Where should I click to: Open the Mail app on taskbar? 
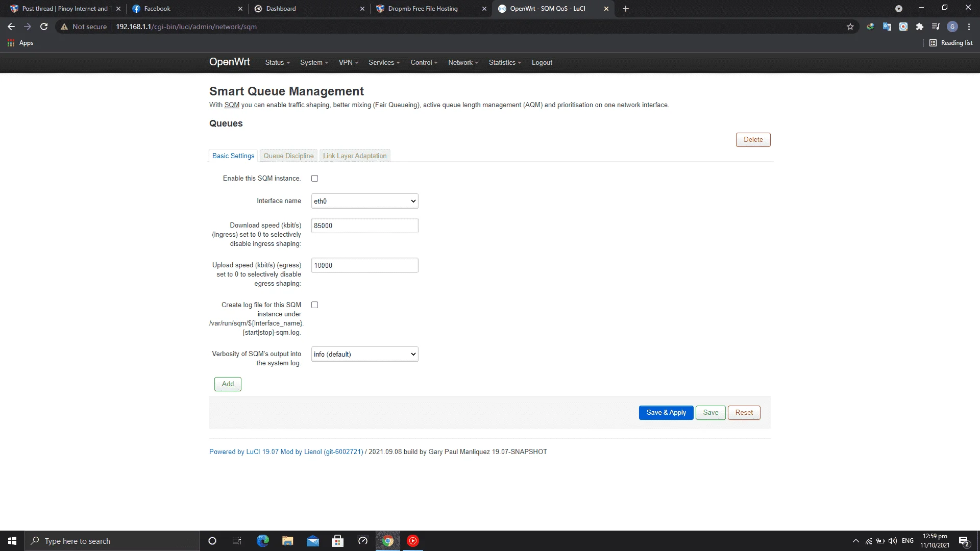click(x=313, y=541)
